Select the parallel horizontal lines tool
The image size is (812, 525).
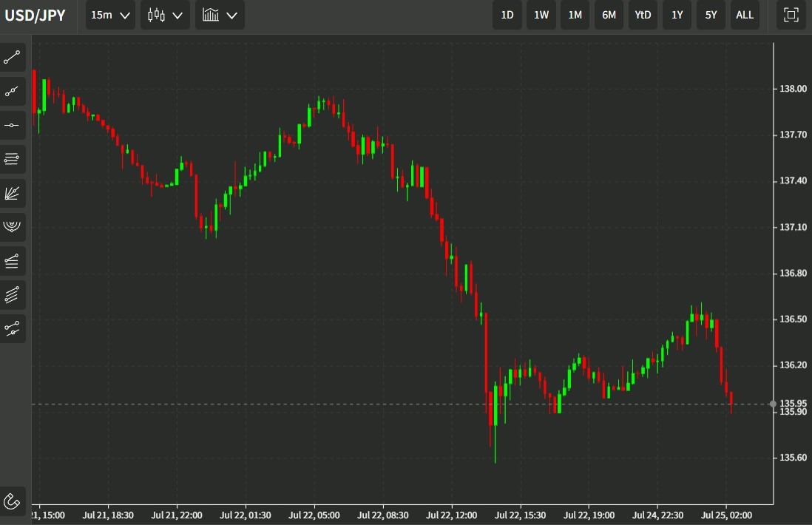tap(12, 159)
